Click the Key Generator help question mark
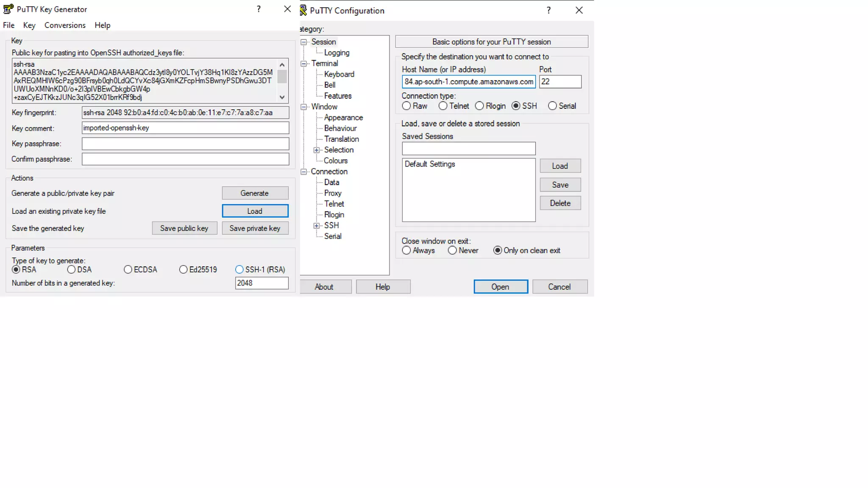Image resolution: width=868 pixels, height=488 pixels. click(x=259, y=9)
